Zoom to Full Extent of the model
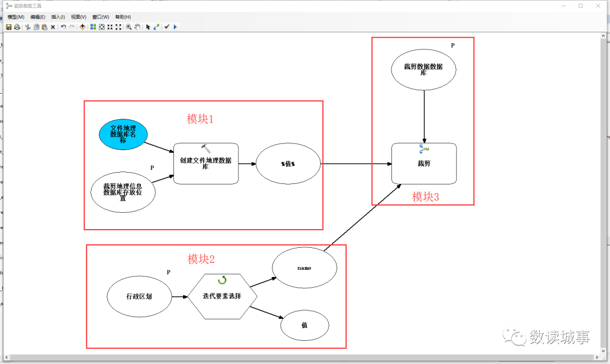This screenshot has width=610, height=364. tap(102, 27)
